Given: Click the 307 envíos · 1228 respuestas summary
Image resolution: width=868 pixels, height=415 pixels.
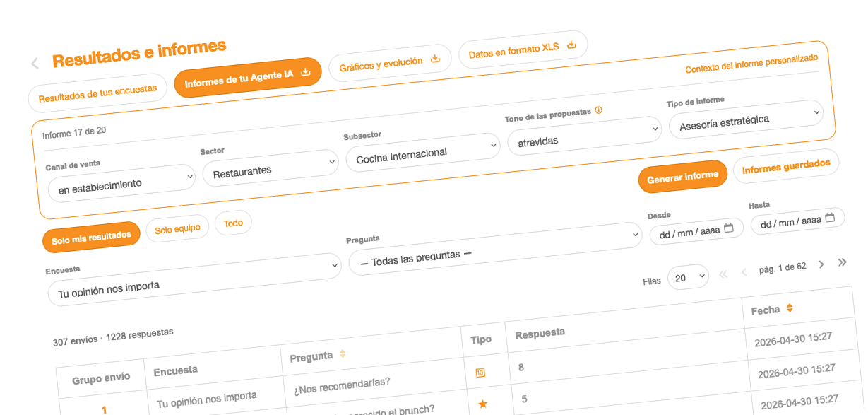Looking at the screenshot, I should (x=113, y=337).
